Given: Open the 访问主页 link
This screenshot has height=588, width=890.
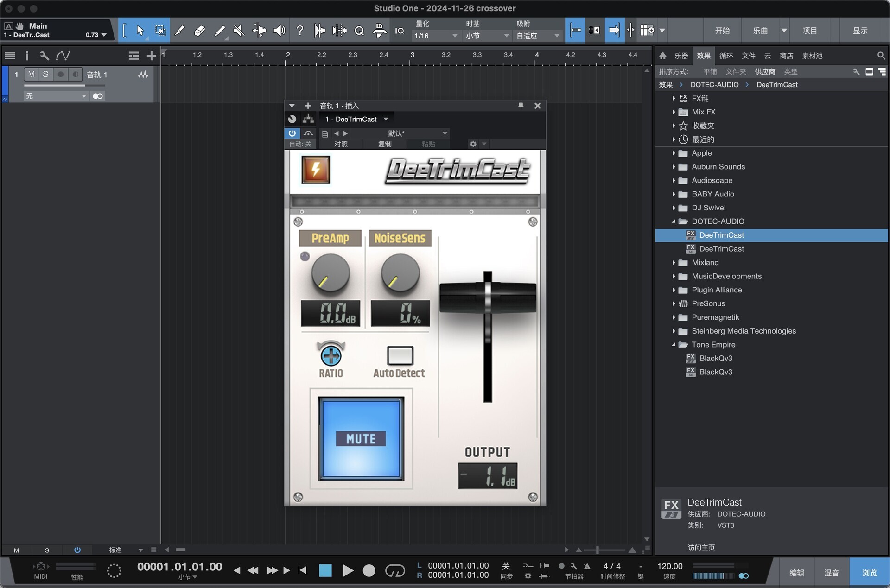Looking at the screenshot, I should (701, 548).
